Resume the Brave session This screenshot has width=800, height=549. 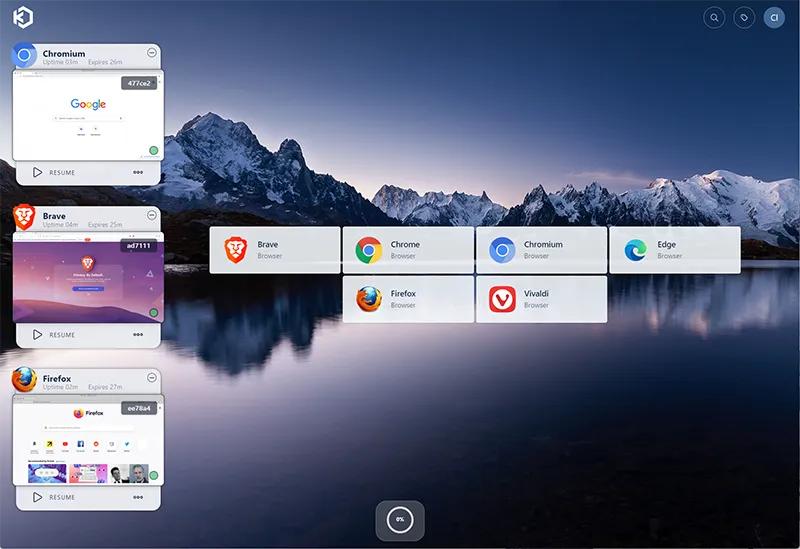(54, 335)
